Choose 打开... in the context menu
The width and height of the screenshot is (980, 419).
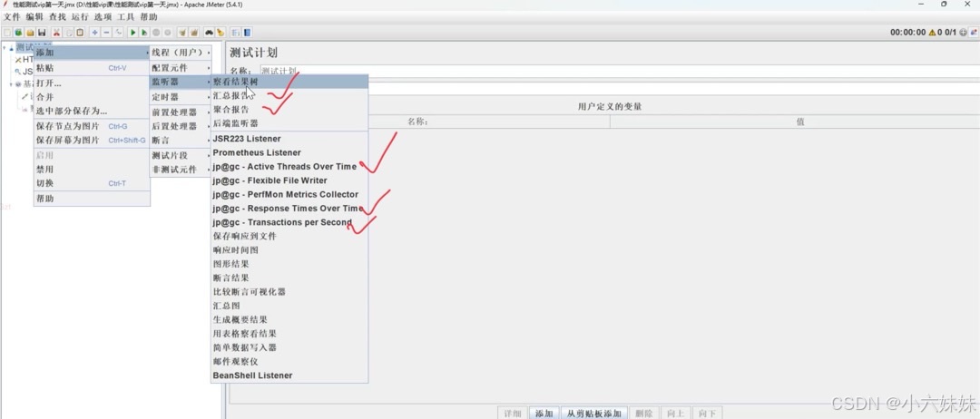tap(92, 83)
